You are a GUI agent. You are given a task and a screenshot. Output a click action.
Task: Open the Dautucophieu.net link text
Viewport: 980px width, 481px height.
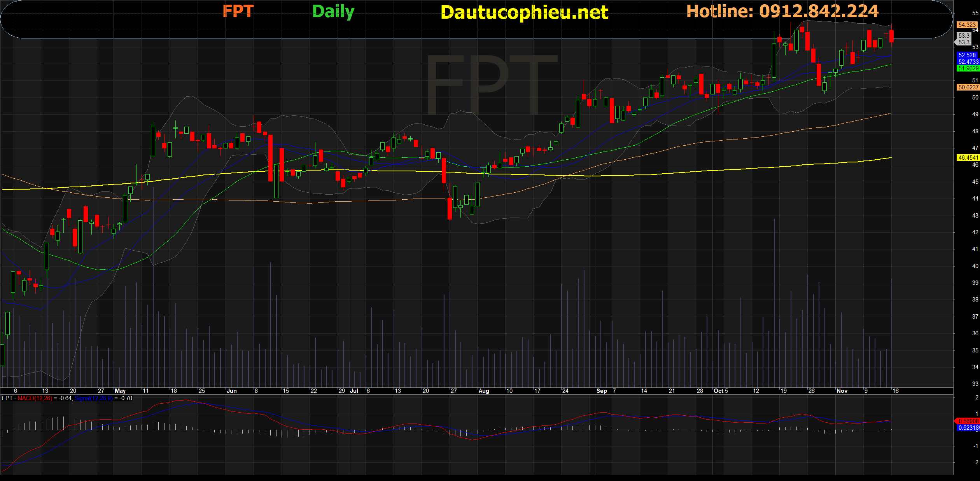(x=524, y=12)
